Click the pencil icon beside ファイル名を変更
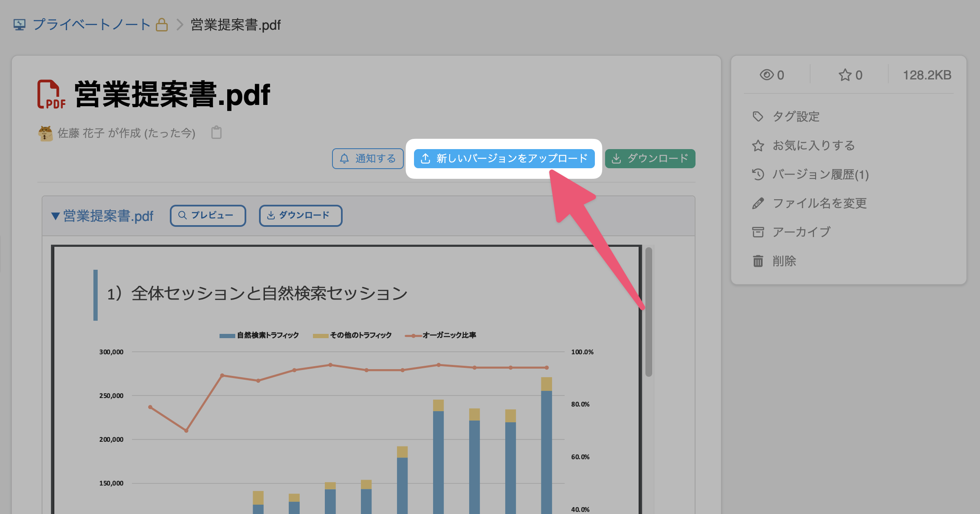This screenshot has width=980, height=514. (758, 203)
